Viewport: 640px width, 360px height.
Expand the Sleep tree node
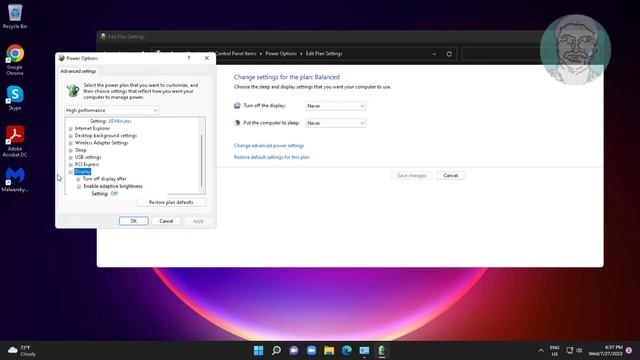click(71, 150)
